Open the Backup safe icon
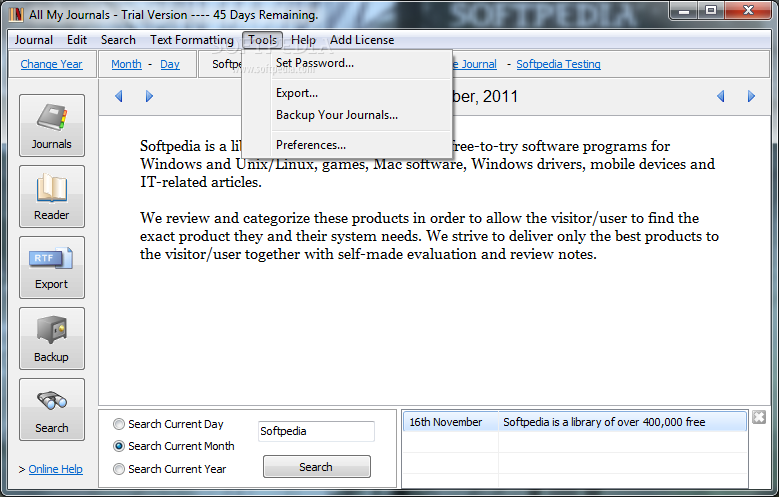Screen dimensions: 779x497 tap(52, 338)
